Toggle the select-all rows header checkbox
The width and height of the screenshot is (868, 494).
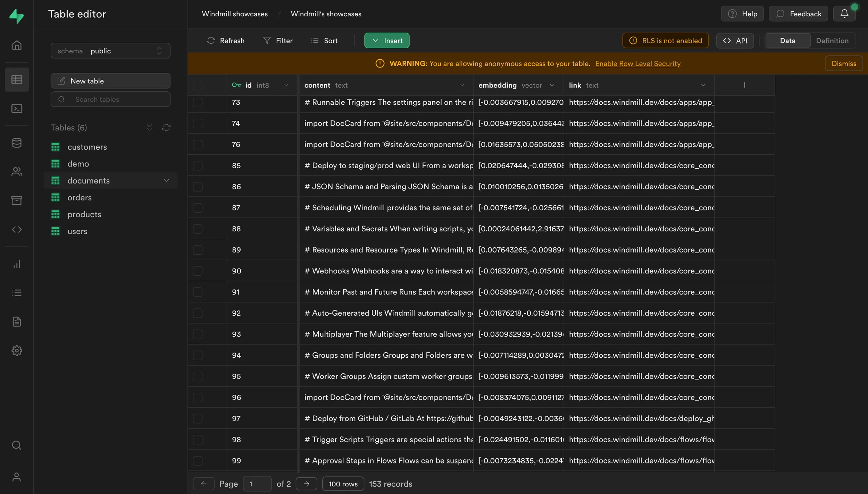coord(198,85)
